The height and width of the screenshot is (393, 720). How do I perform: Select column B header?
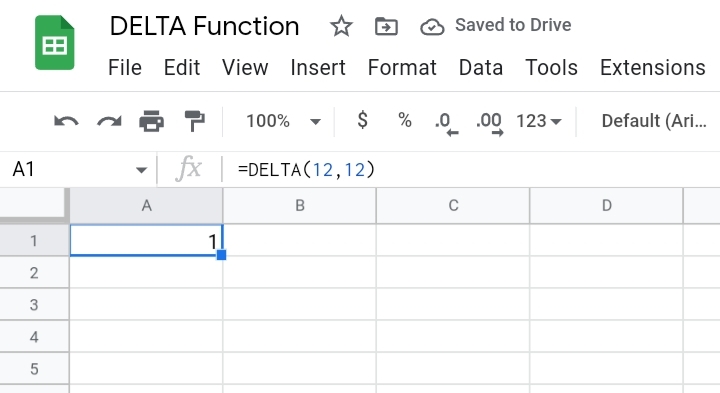click(x=300, y=206)
